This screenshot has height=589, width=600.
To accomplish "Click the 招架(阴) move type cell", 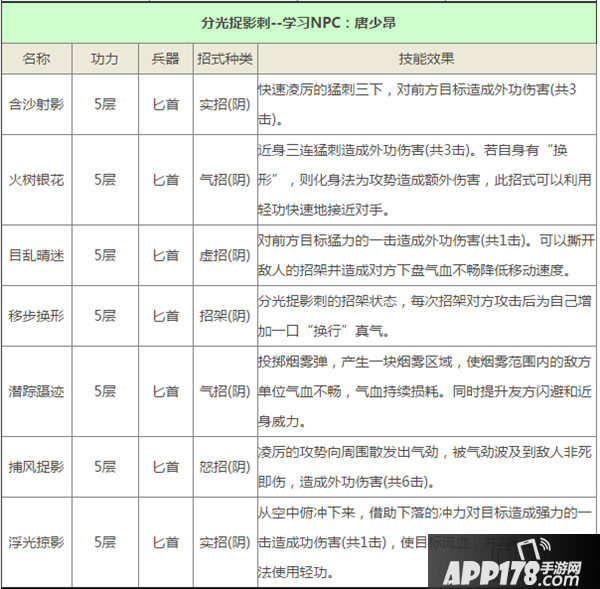I will pyautogui.click(x=223, y=315).
